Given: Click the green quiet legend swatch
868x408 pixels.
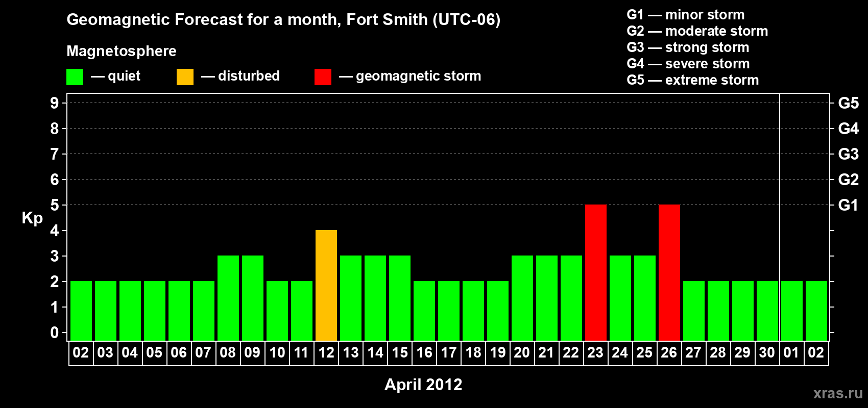Looking at the screenshot, I should pyautogui.click(x=75, y=77).
